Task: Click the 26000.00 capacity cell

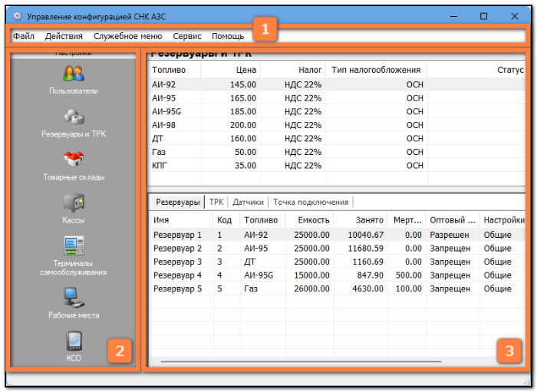Action: [x=311, y=288]
